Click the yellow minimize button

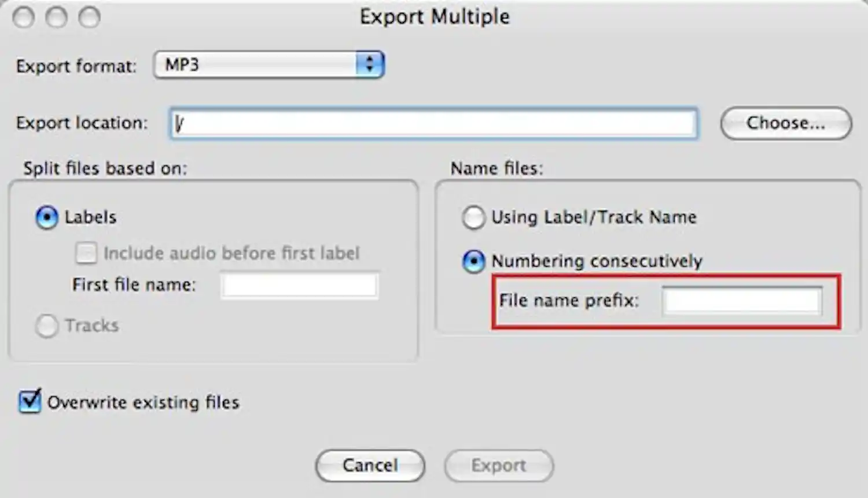[x=57, y=18]
